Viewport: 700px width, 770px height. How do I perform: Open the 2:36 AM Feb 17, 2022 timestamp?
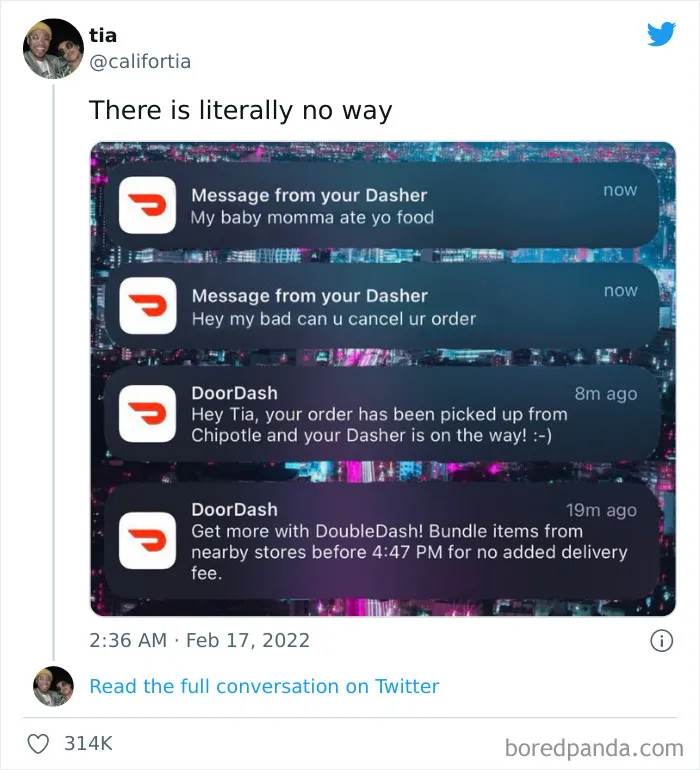coord(199,640)
